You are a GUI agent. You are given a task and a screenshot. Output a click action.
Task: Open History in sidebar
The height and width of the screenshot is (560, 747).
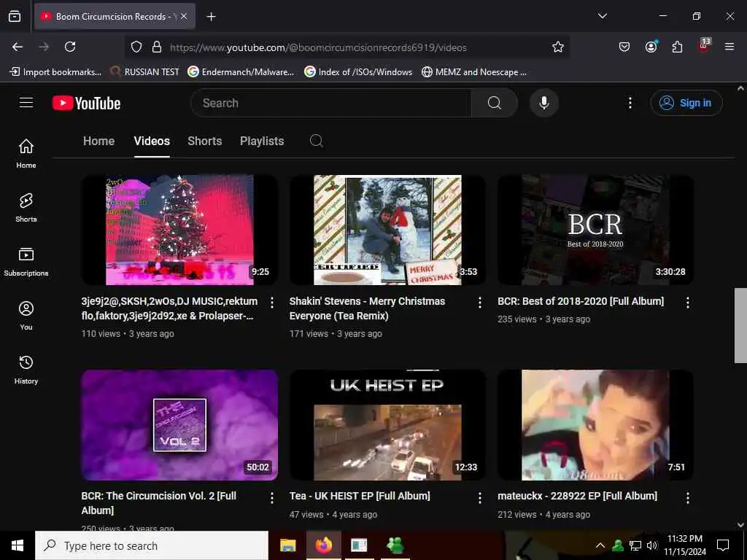(x=26, y=370)
